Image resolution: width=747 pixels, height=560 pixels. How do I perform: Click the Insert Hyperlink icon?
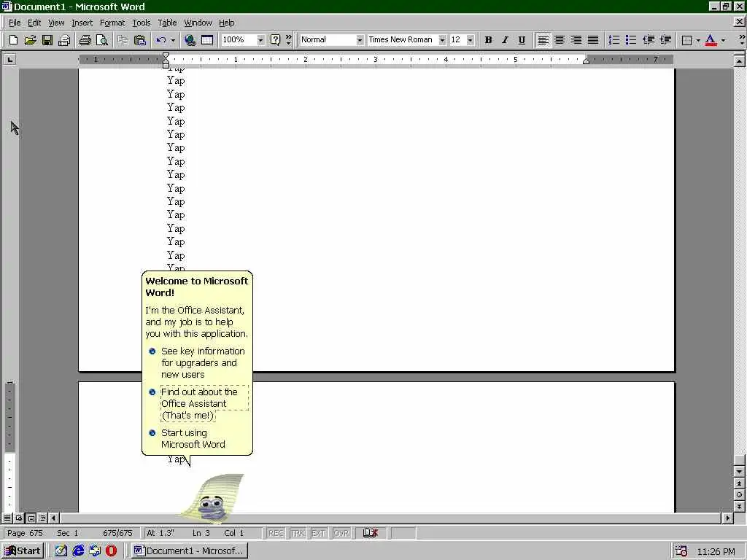tap(190, 40)
